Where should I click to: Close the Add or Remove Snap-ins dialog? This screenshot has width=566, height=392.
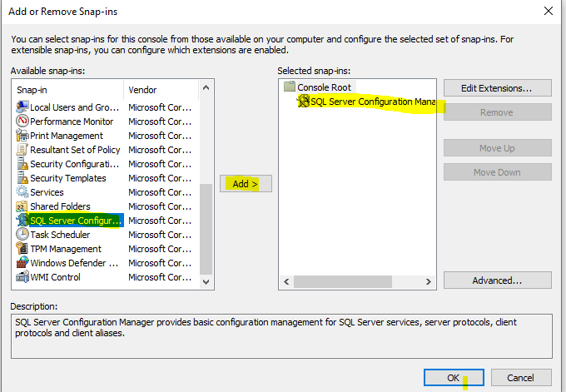coord(549,11)
